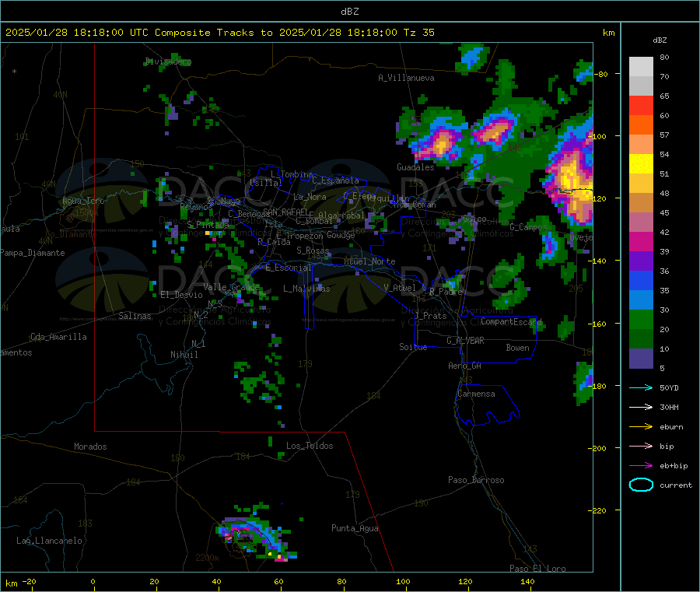Click the eburn yellow arrow legend icon
The width and height of the screenshot is (700, 592).
641,427
